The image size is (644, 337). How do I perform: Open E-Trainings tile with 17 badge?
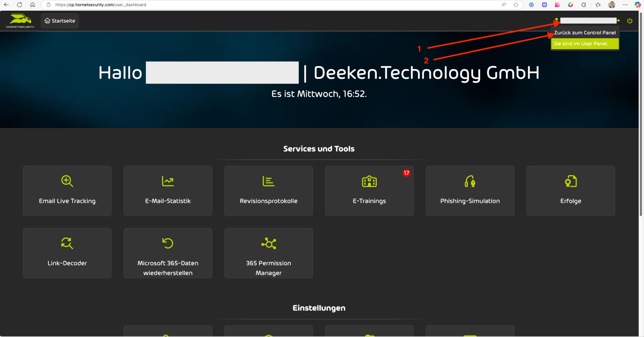(369, 191)
